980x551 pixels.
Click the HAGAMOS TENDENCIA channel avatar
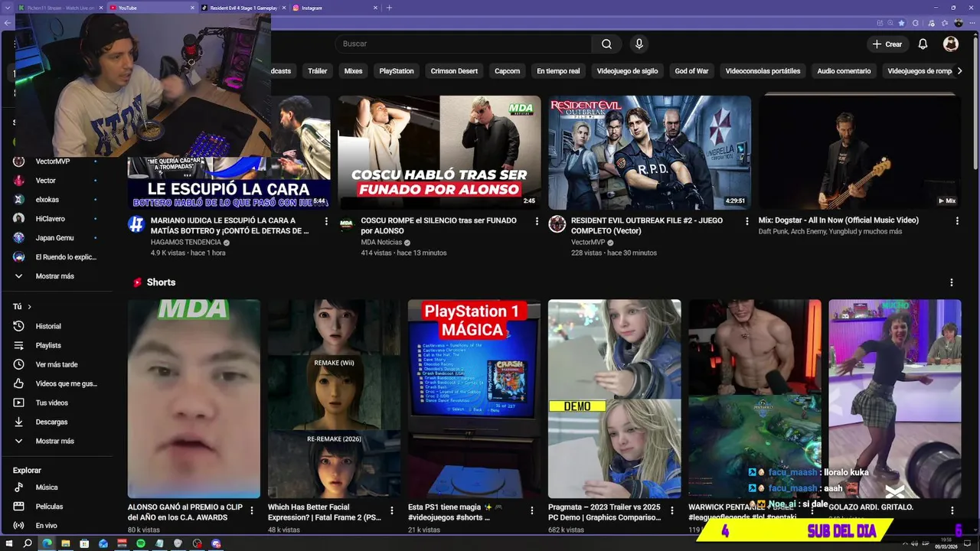coord(136,224)
